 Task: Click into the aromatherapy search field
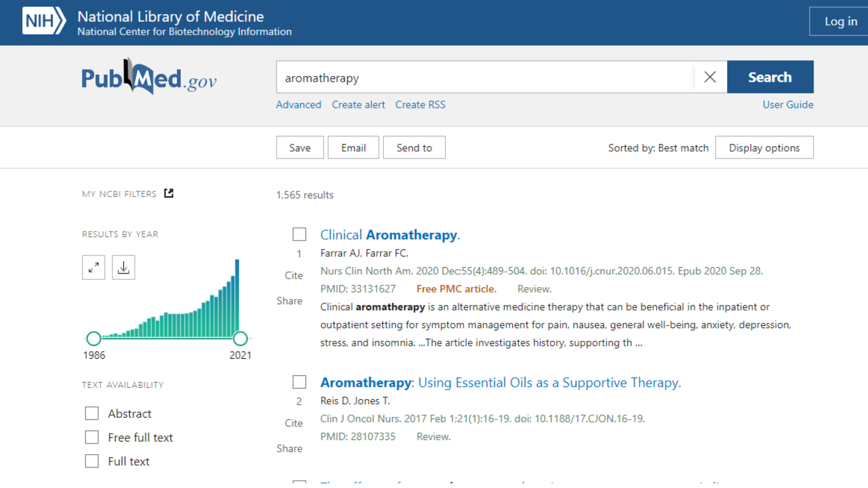[x=484, y=77]
